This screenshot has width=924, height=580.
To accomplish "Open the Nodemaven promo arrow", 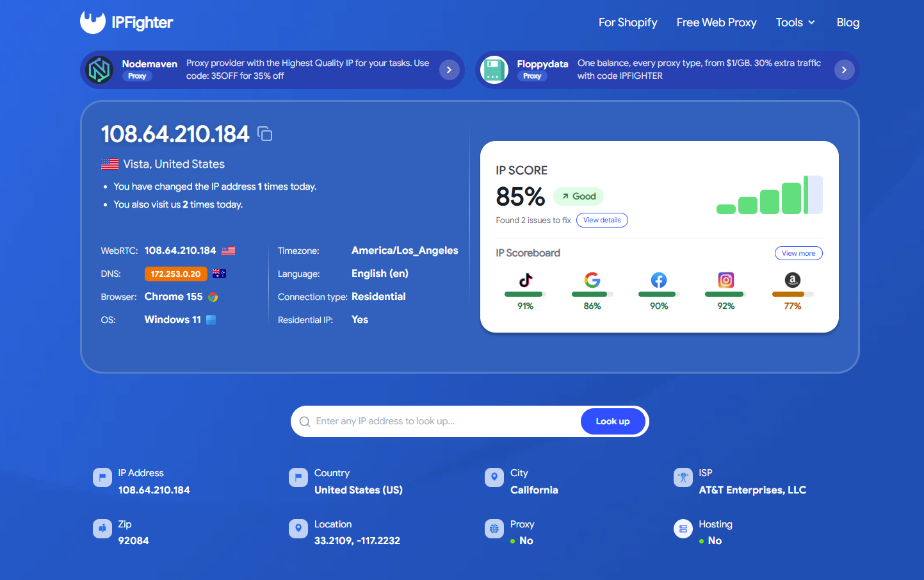I will tap(450, 70).
